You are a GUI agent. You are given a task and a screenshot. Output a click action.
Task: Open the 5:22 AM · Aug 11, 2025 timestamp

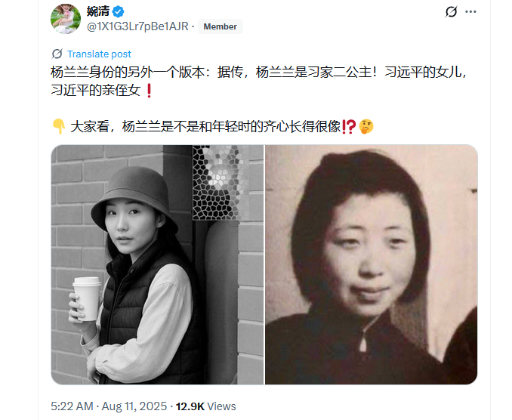(x=109, y=406)
